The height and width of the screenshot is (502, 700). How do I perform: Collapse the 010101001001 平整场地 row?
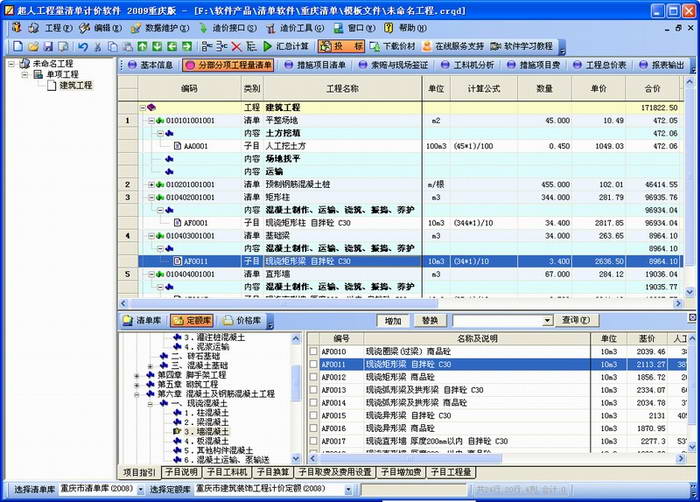(x=150, y=120)
